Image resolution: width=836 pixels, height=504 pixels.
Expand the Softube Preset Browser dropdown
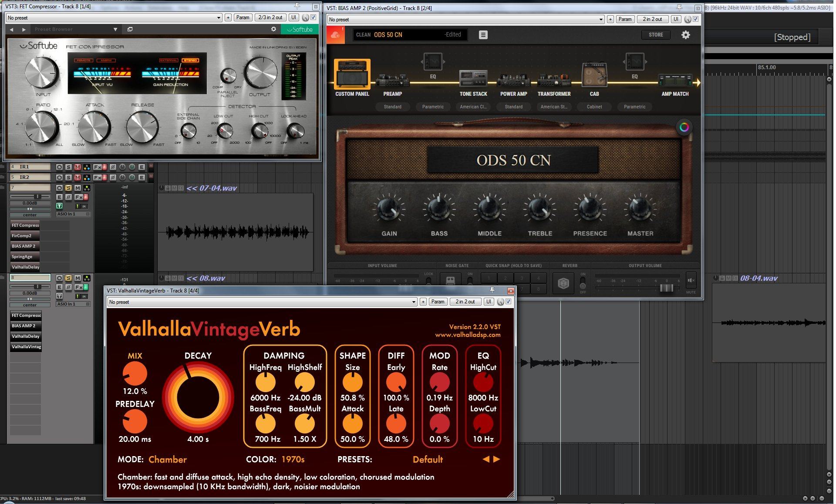(115, 29)
